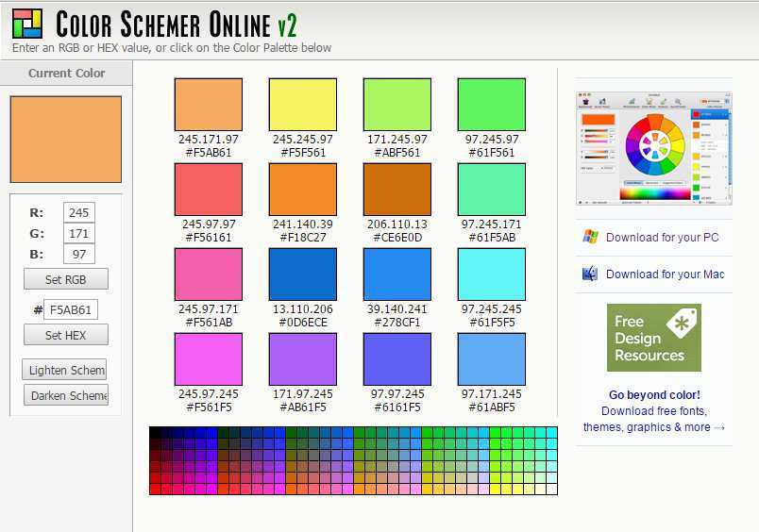
Task: Click the Set RGB button
Action: coord(66,279)
